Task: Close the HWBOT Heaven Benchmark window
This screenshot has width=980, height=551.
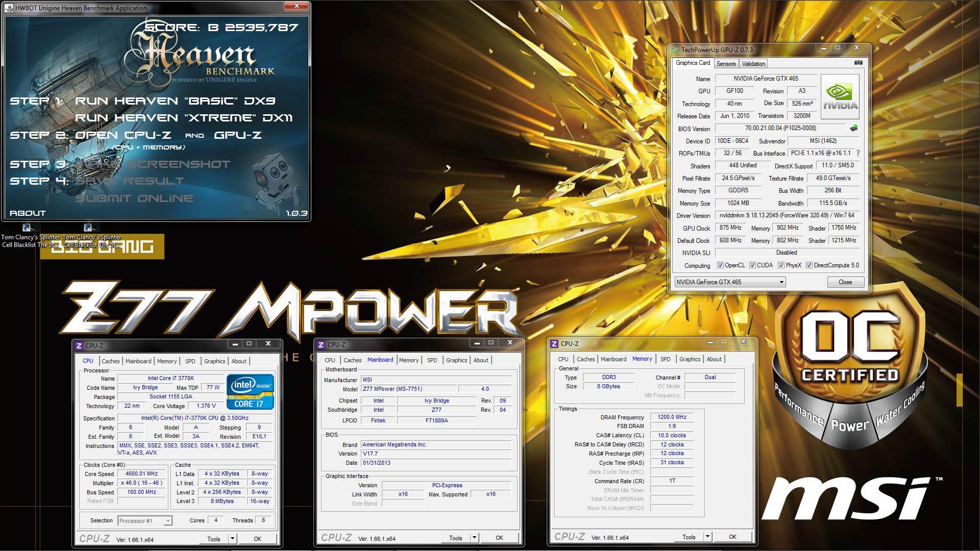Action: [x=296, y=6]
